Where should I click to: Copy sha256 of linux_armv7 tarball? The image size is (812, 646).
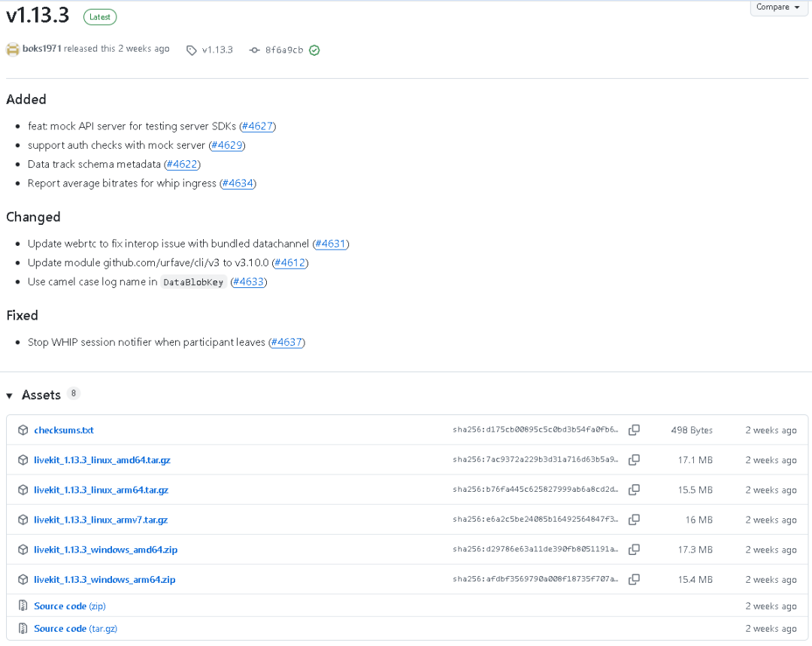coord(634,520)
